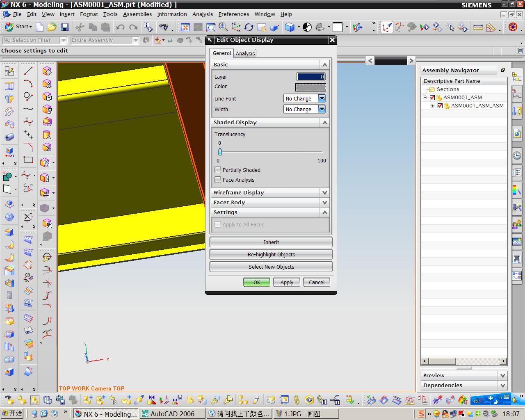The width and height of the screenshot is (525, 420).
Task: Expand the Dependencies panel
Action: point(503,386)
